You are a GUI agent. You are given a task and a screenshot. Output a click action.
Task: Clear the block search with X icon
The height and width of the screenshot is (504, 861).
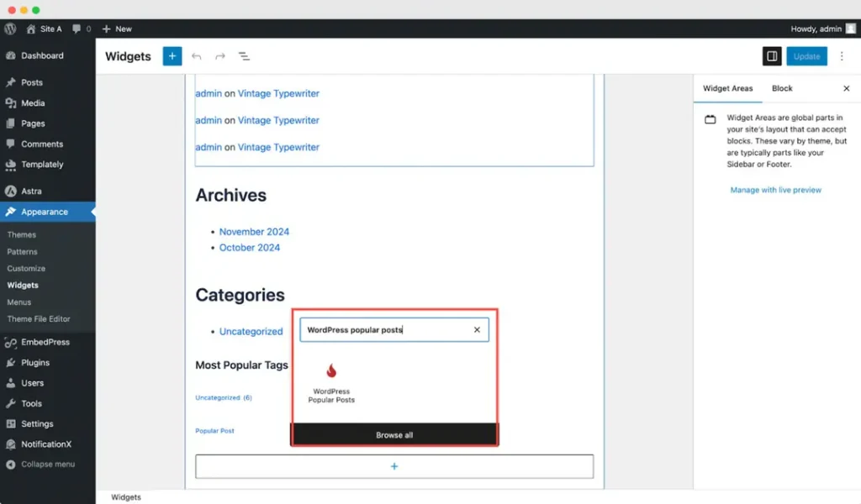477,329
